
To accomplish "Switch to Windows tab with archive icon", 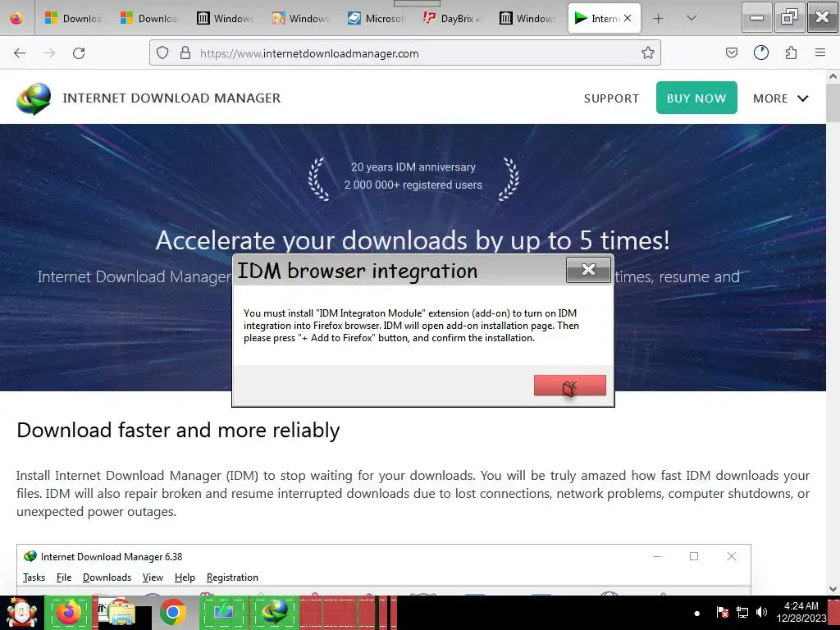I will [224, 18].
